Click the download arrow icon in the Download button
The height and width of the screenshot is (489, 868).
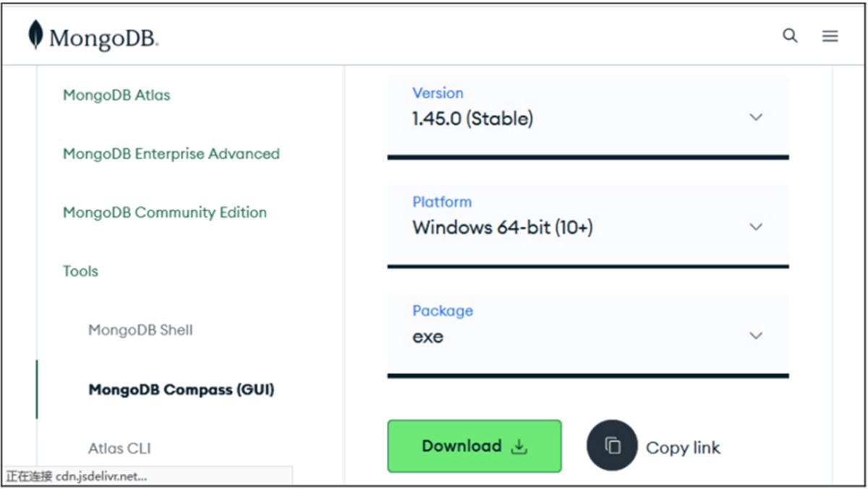point(519,447)
